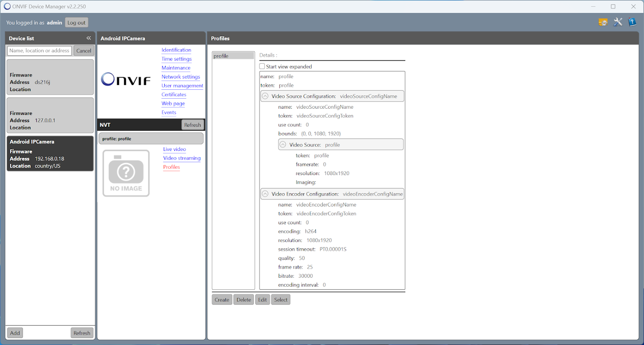644x345 pixels.
Task: Open the Live video link
Action: [174, 149]
